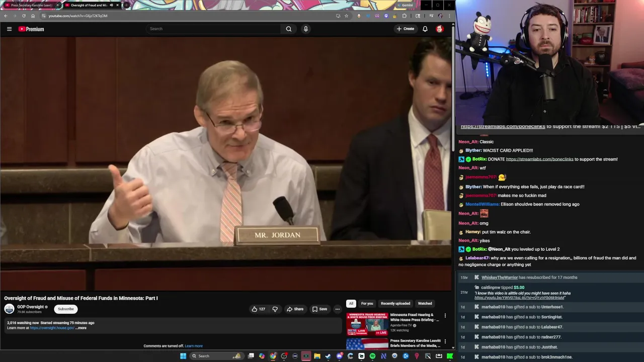Click the browser address bar URL
Screen dimensions: 644x362
[x=78, y=16]
